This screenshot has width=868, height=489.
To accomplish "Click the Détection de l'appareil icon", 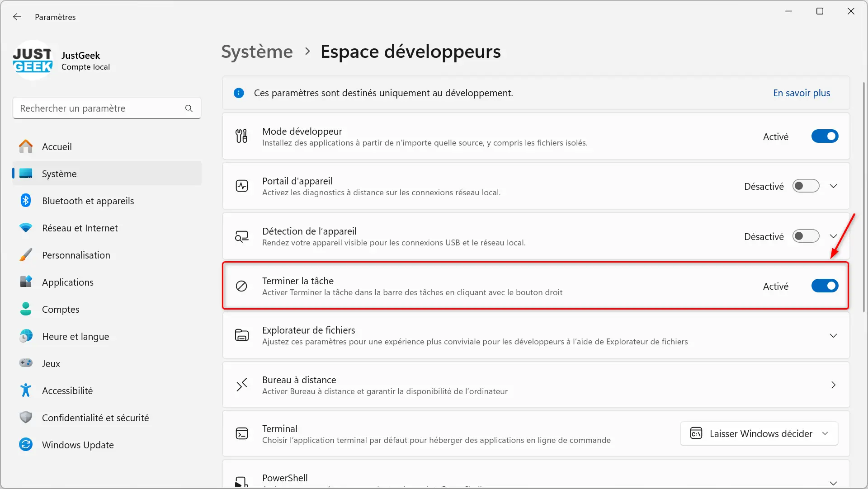I will 242,236.
